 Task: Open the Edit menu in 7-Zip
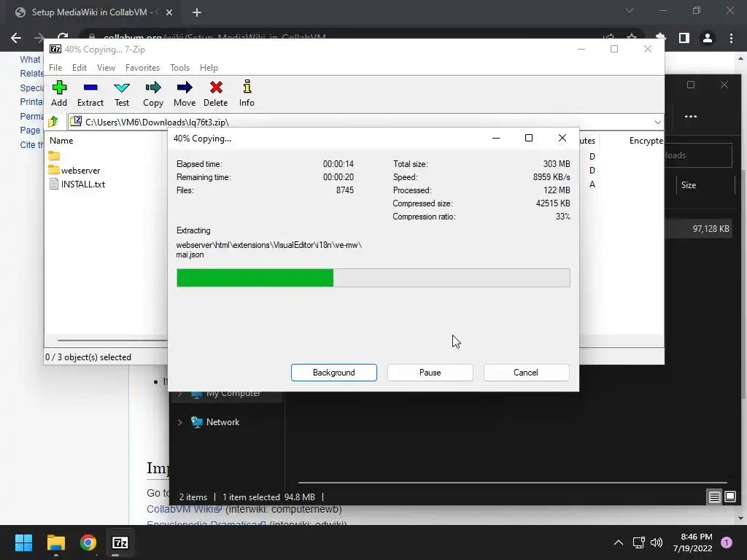(79, 68)
